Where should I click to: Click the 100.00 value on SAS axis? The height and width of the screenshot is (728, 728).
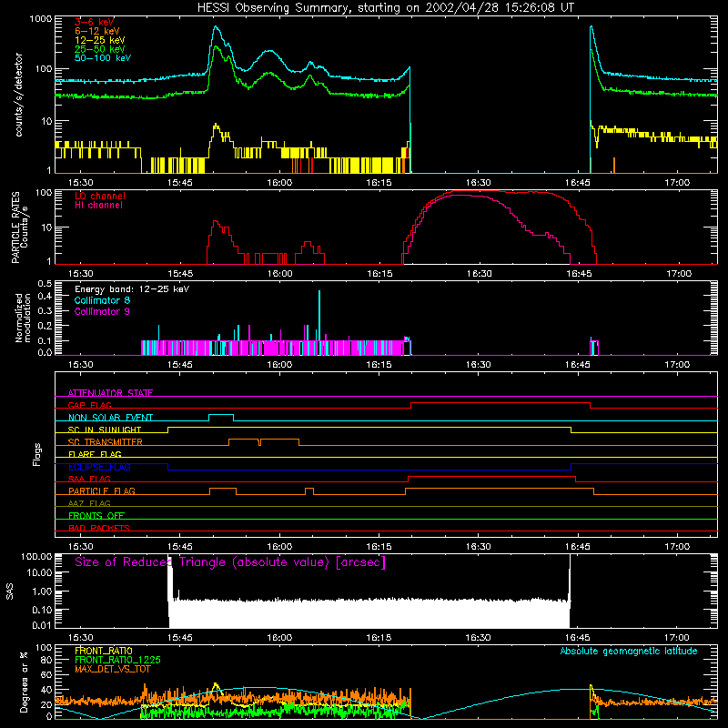[36, 557]
